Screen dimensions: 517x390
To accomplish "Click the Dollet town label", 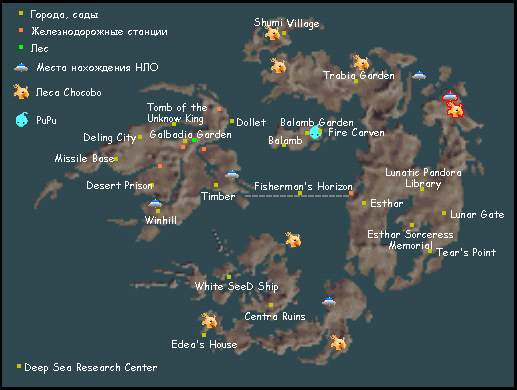I will point(251,122).
